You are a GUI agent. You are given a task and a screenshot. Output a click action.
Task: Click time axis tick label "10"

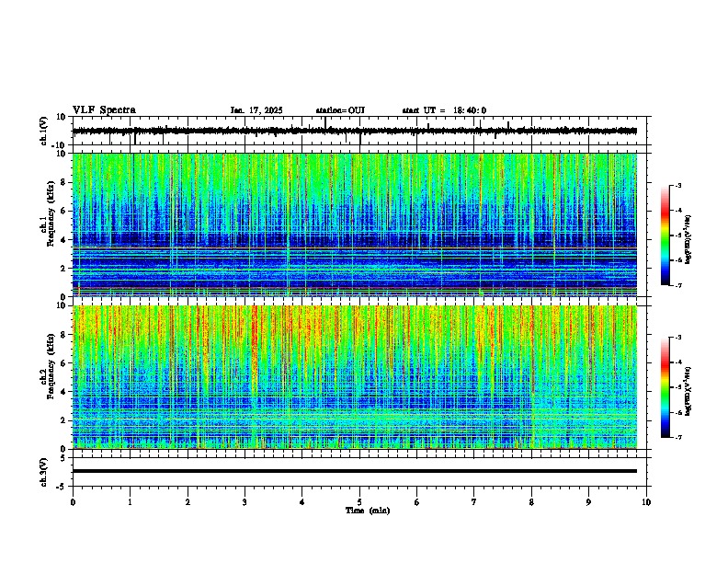coord(646,502)
